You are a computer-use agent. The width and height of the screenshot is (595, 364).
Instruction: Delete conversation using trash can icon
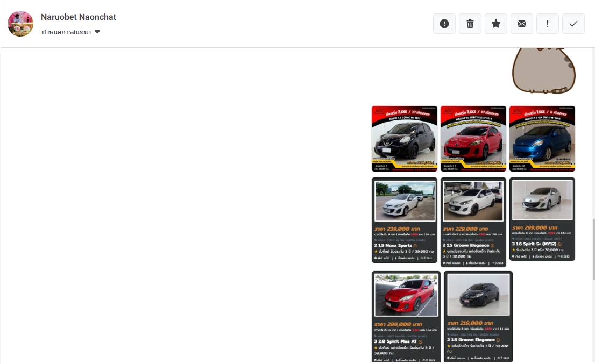coord(470,24)
